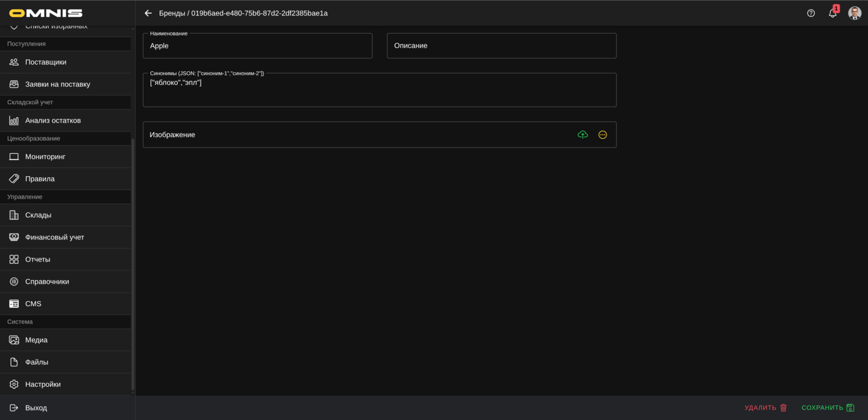Open the Правила menu item
868x420 pixels.
40,179
